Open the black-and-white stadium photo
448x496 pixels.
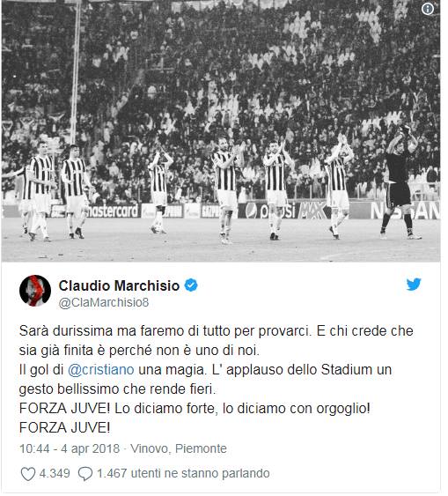[x=223, y=132]
